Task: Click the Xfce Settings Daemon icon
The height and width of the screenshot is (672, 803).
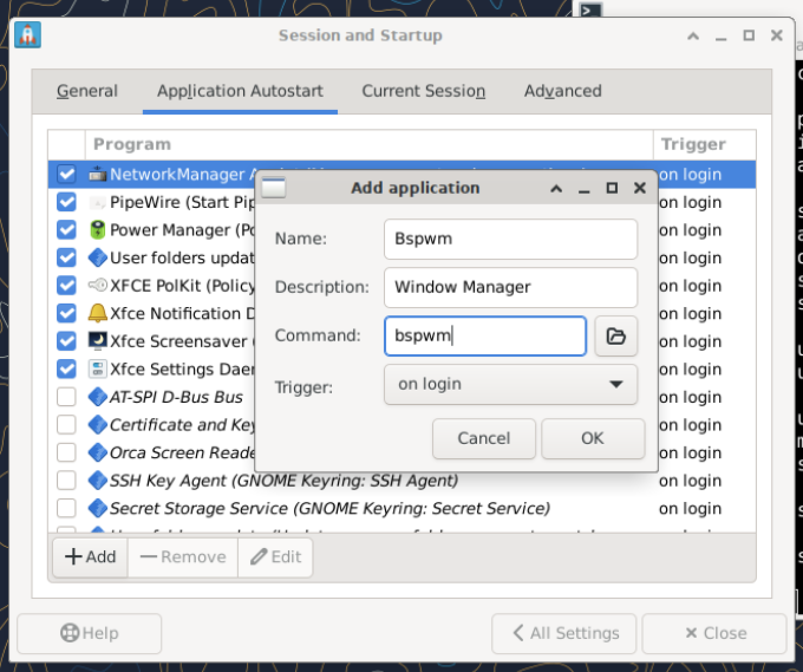Action: 97,369
